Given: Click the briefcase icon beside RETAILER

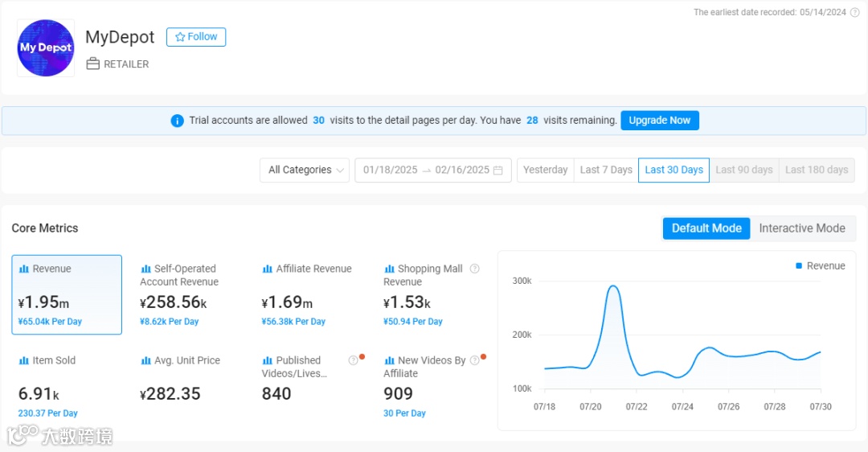Looking at the screenshot, I should point(93,64).
